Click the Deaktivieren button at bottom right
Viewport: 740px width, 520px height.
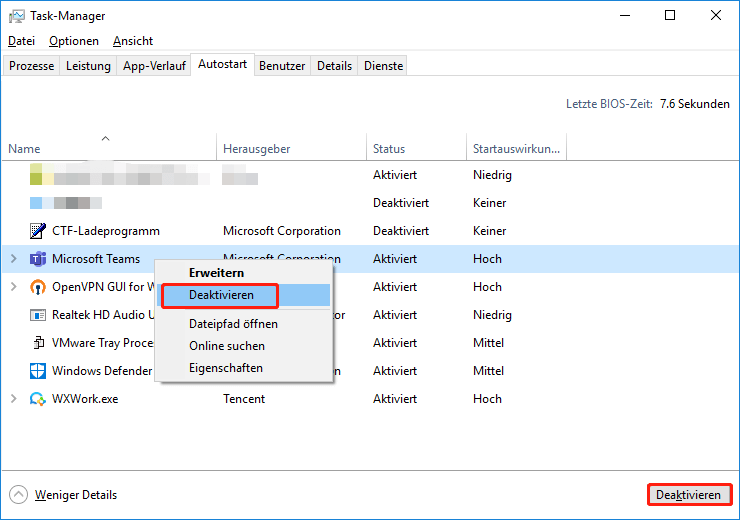[689, 495]
